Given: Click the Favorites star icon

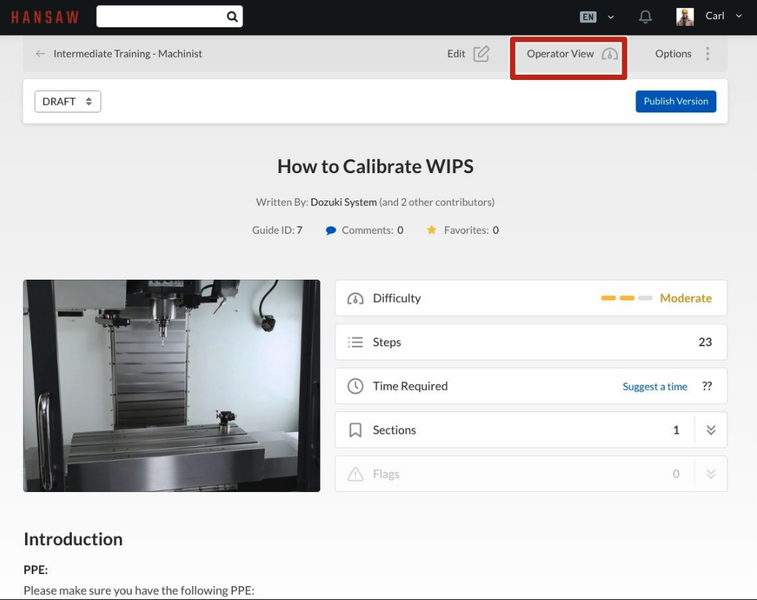Looking at the screenshot, I should pos(431,230).
